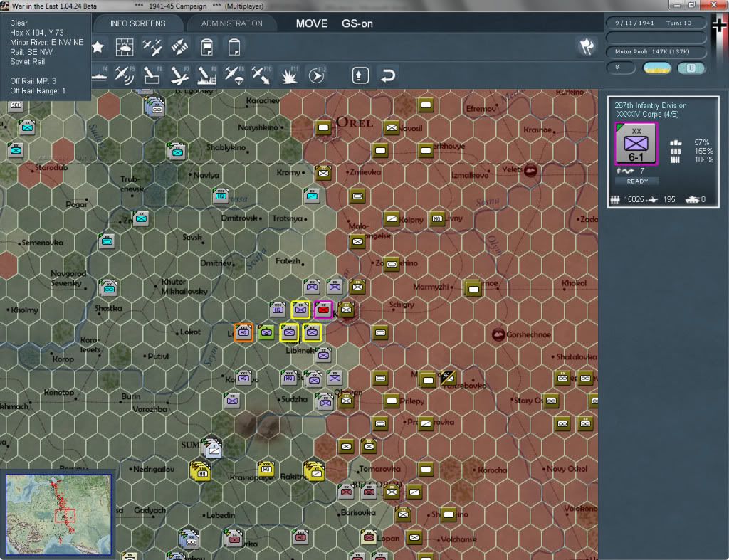Viewport: 729px width, 560px height.
Task: Open the XXXIV Corps (4/5) link
Action: click(x=647, y=115)
